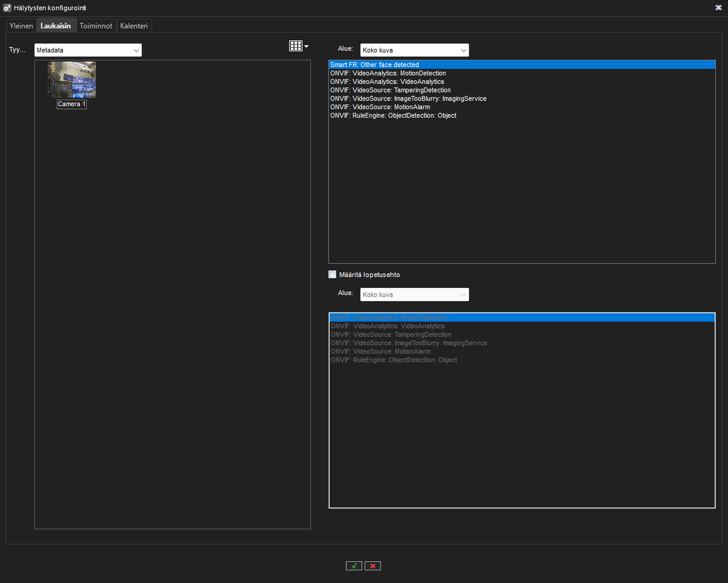Select the Camera 1 thumbnail
The width and height of the screenshot is (728, 583).
point(71,79)
